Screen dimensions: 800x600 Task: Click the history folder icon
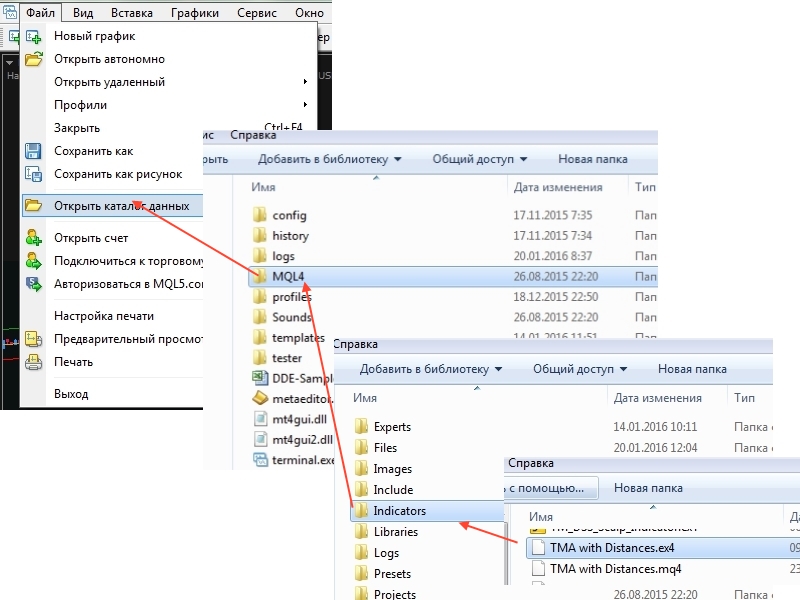(x=260, y=235)
